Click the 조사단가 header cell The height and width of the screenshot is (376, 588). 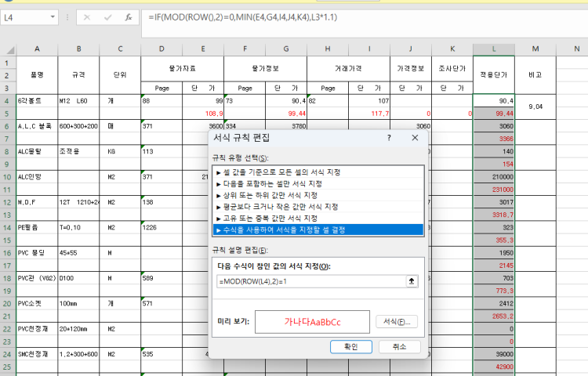[452, 68]
